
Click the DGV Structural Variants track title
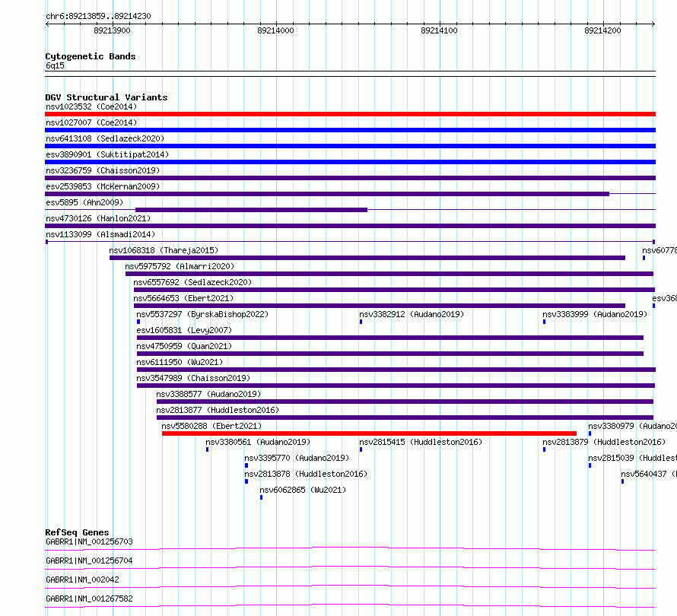point(106,97)
